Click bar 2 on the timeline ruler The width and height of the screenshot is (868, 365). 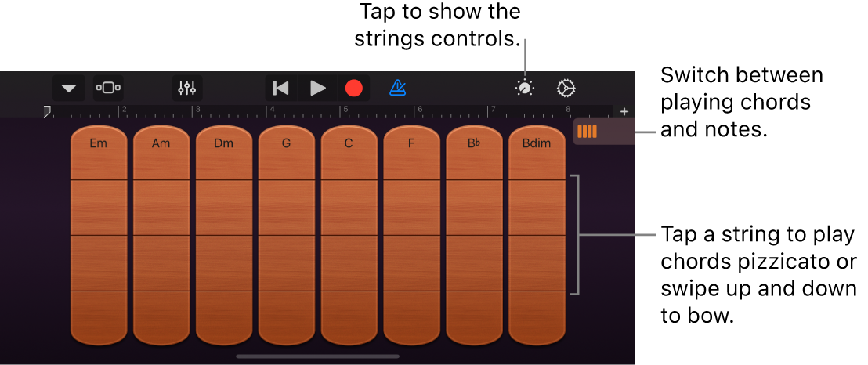coord(125,109)
